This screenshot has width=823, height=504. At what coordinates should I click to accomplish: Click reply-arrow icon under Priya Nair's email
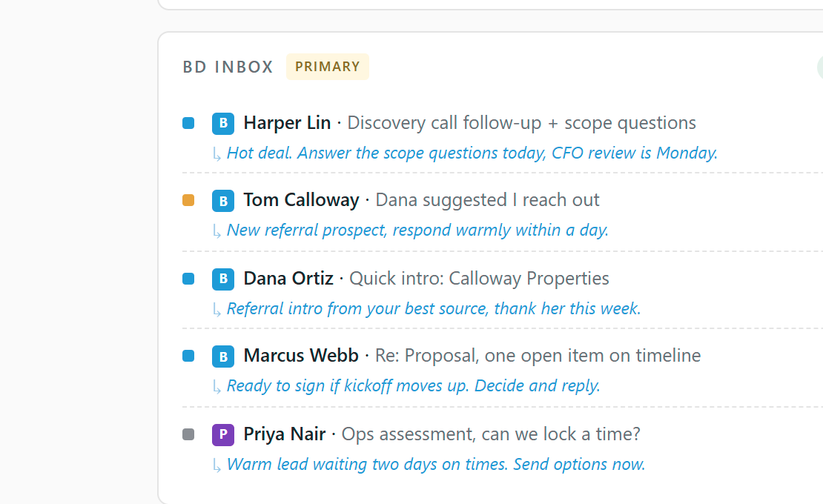[217, 465]
